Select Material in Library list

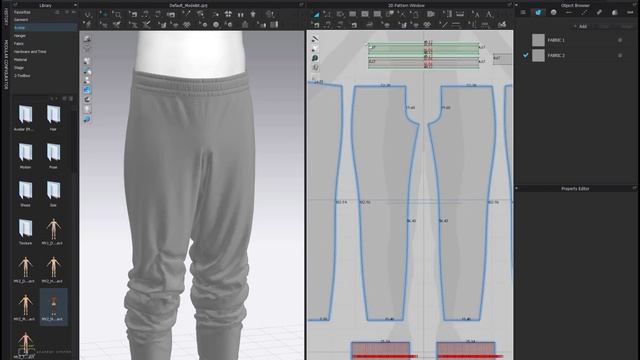point(20,60)
